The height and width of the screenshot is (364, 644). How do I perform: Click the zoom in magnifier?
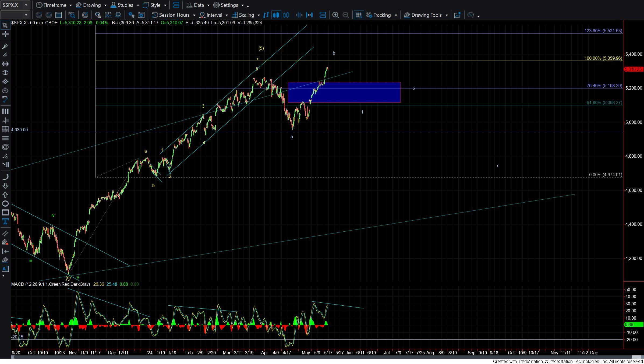coord(335,15)
